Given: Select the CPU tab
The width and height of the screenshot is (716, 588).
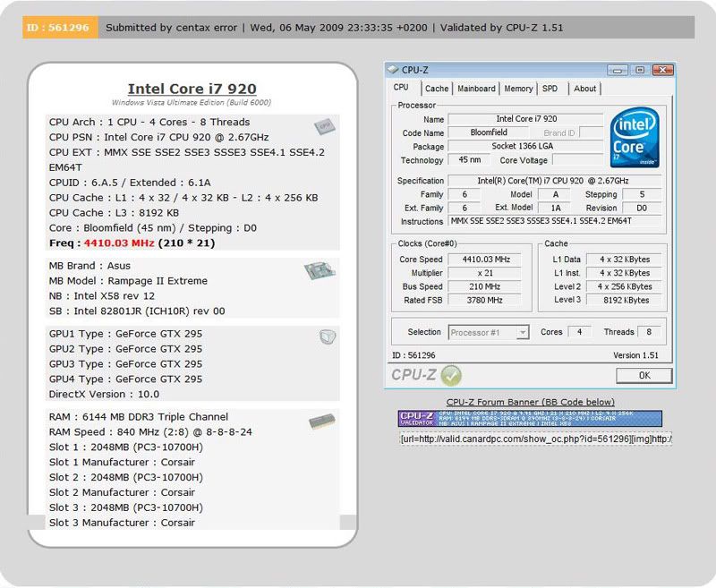Looking at the screenshot, I should pos(402,88).
